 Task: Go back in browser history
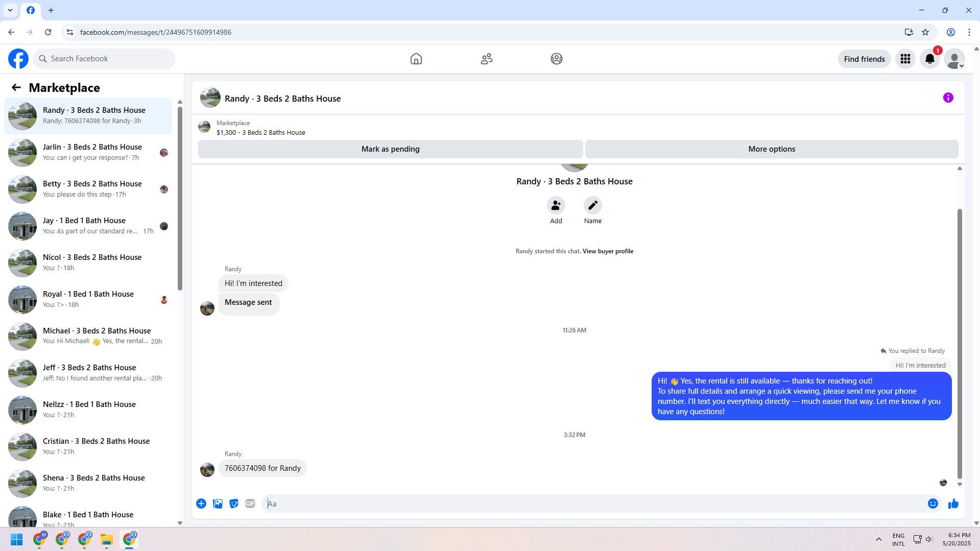tap(11, 32)
